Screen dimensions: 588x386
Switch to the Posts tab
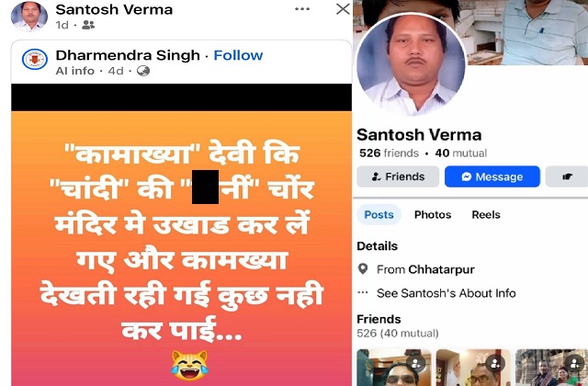[x=379, y=214]
